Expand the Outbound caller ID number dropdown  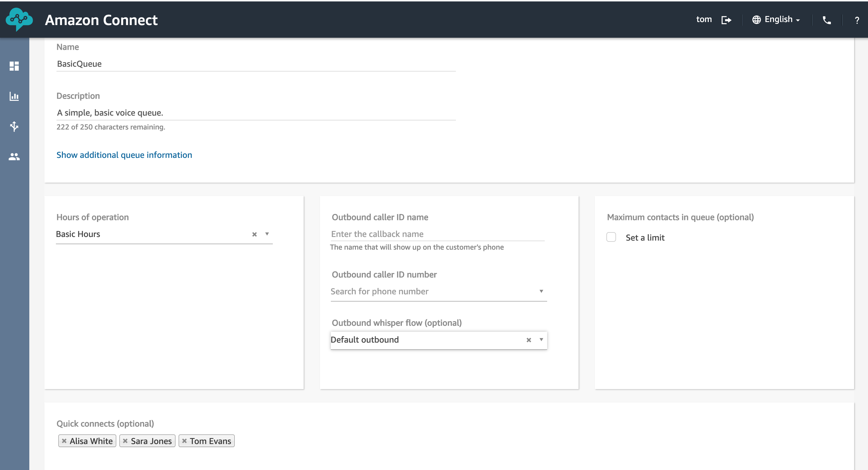541,291
